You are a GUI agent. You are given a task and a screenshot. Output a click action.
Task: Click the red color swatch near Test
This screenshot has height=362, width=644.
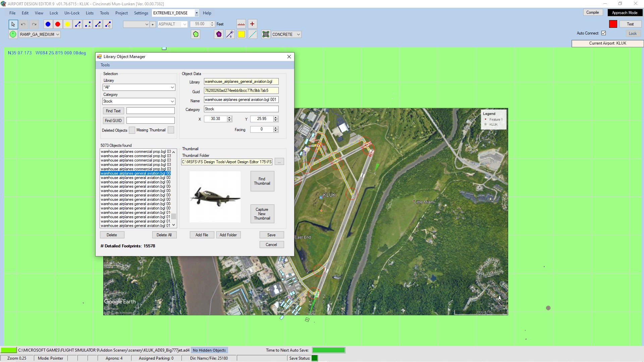[x=613, y=24]
